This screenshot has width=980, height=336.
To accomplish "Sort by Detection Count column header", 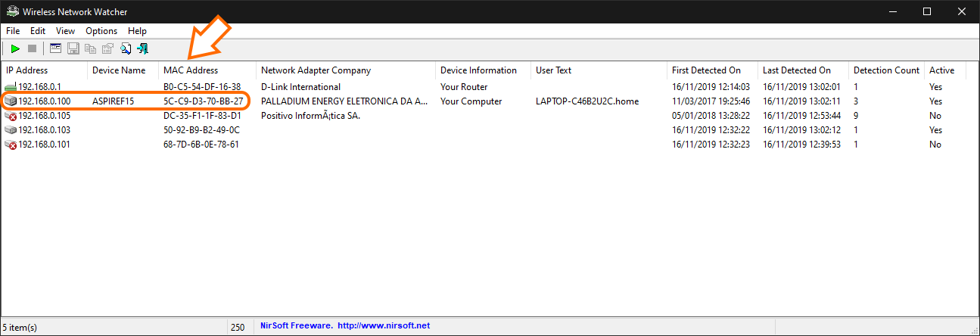I will click(x=886, y=70).
